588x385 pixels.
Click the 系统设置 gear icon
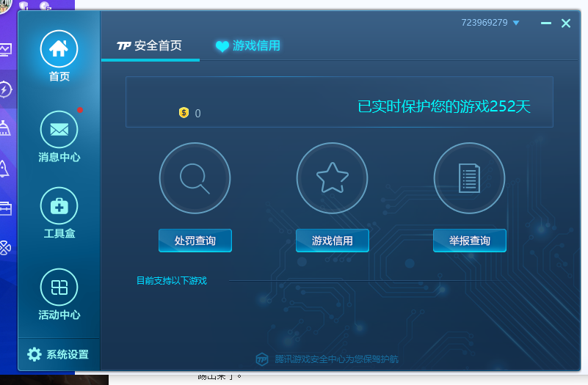point(34,354)
